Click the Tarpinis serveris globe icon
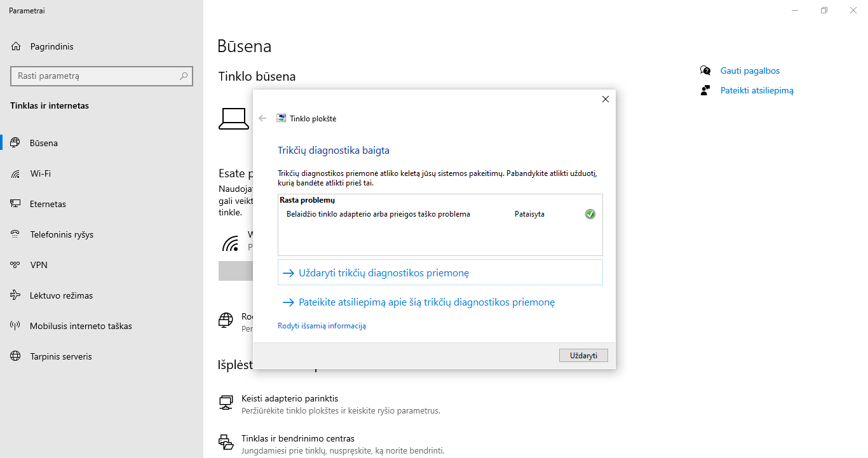The image size is (868, 458). click(x=16, y=356)
